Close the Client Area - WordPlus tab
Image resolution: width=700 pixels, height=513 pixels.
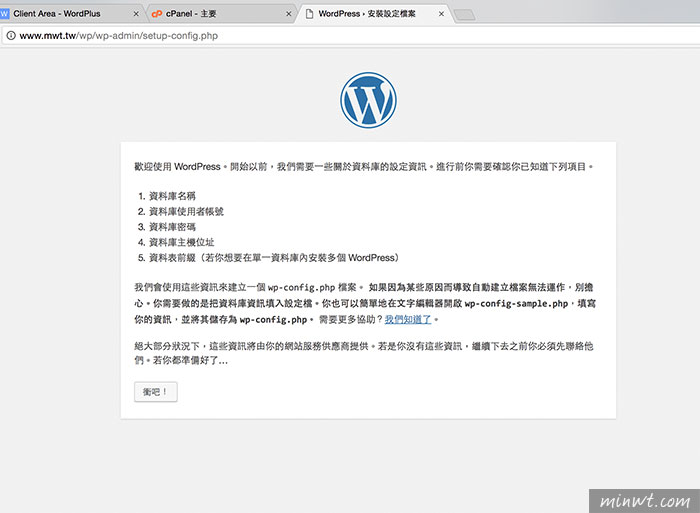pos(136,14)
